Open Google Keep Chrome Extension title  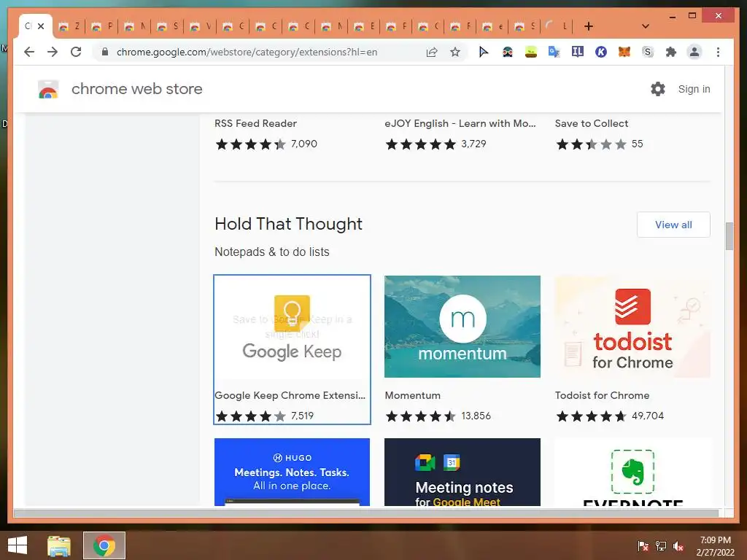click(x=290, y=395)
